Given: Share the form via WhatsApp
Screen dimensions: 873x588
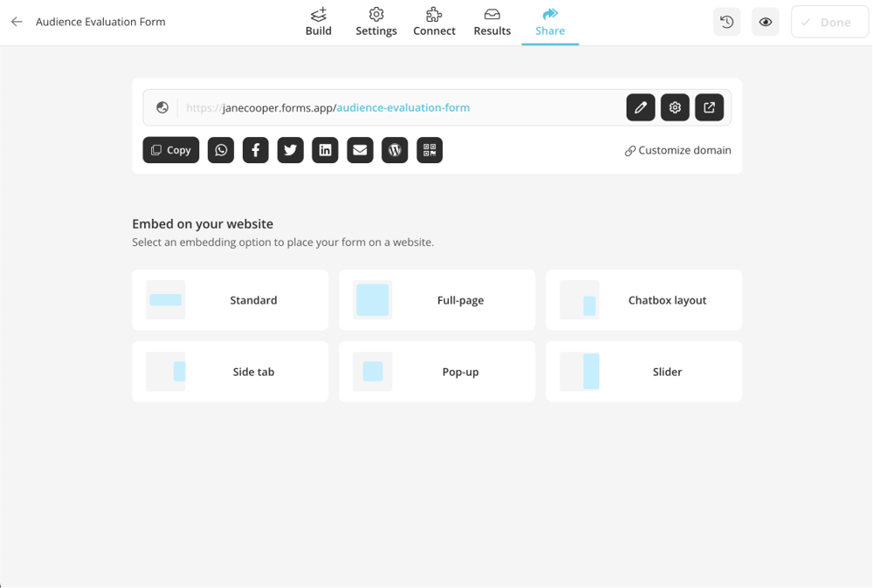Looking at the screenshot, I should [220, 149].
